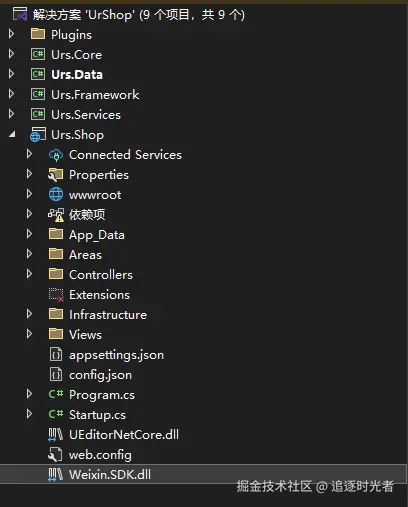The width and height of the screenshot is (408, 507).
Task: Expand the Plugins folder
Action: [11, 34]
